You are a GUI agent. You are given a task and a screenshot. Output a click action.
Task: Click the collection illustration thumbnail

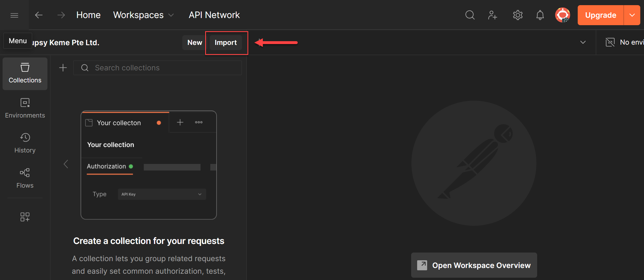149,165
